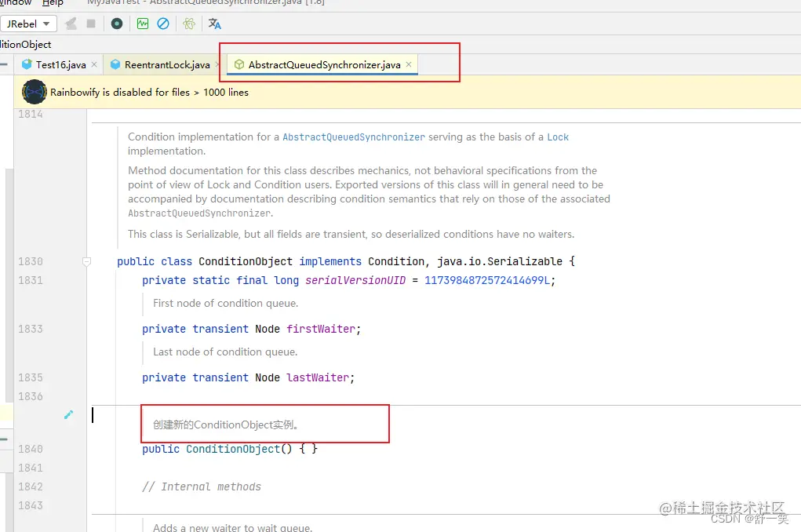Click the 'Last node of condition queue.' comment
Screen dimensions: 801x532
(x=225, y=352)
